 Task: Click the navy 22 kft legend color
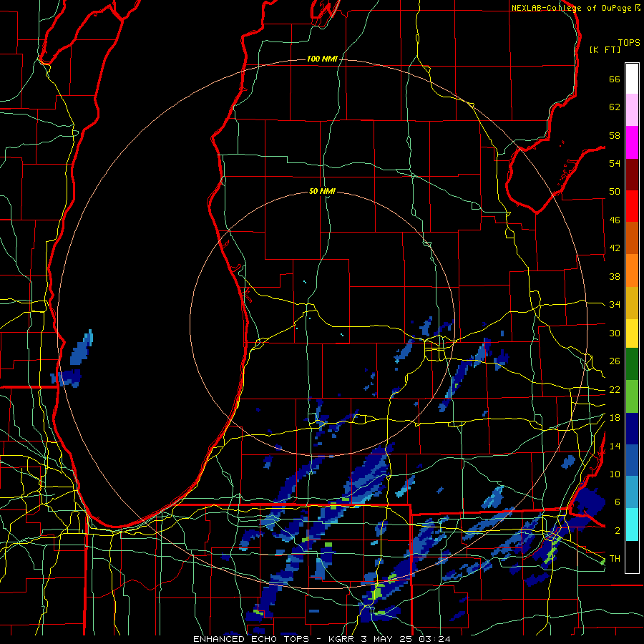point(632,429)
